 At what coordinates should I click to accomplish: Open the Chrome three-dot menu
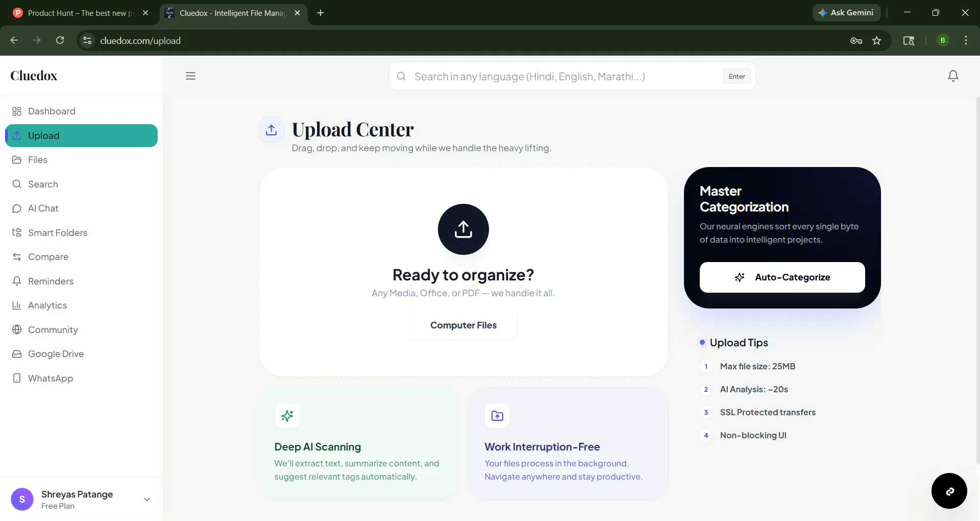pyautogui.click(x=966, y=40)
